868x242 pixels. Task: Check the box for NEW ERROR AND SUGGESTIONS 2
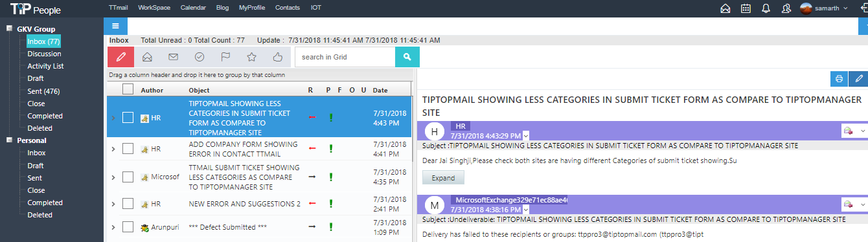click(128, 204)
